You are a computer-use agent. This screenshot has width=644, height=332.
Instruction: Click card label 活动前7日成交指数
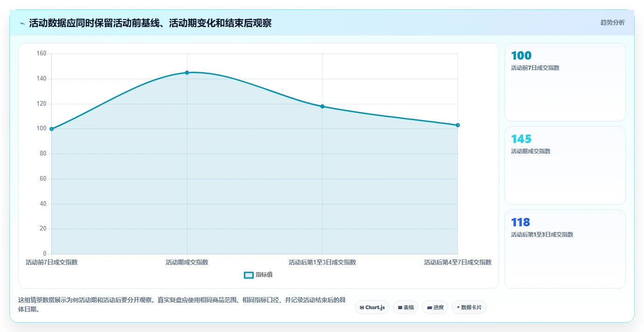pos(535,68)
